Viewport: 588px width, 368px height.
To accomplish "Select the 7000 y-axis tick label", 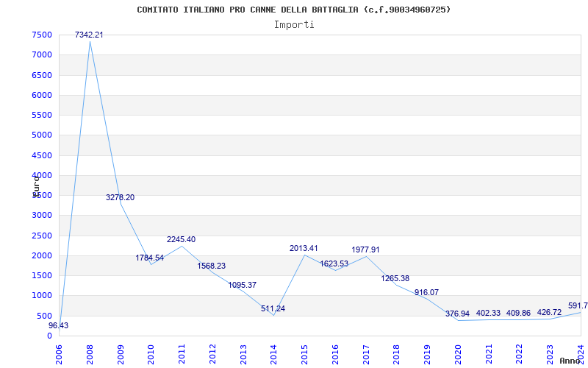I will [42, 54].
